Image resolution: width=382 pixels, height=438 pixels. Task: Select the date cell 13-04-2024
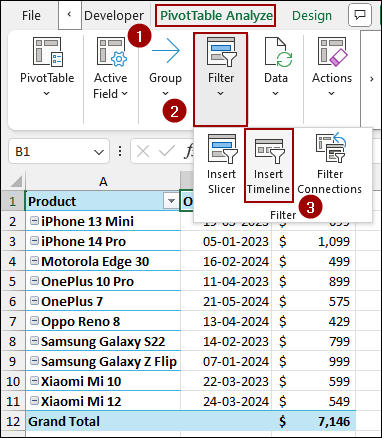point(226,321)
